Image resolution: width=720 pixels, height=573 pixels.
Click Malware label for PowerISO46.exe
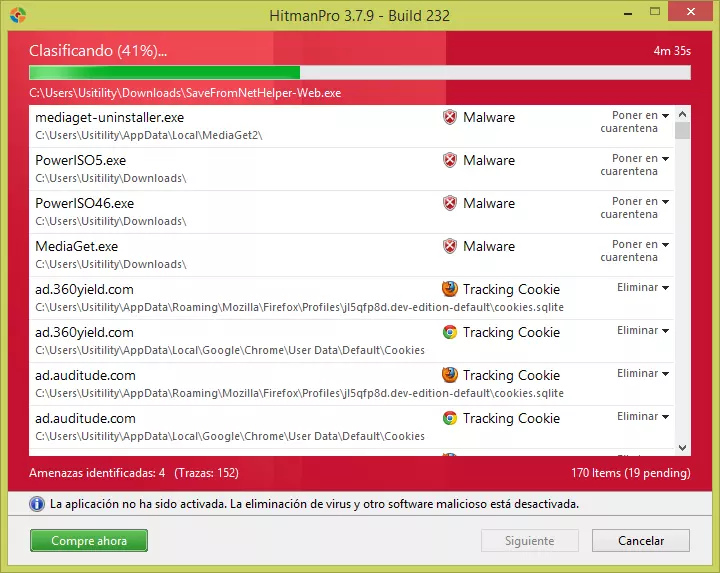tap(489, 203)
